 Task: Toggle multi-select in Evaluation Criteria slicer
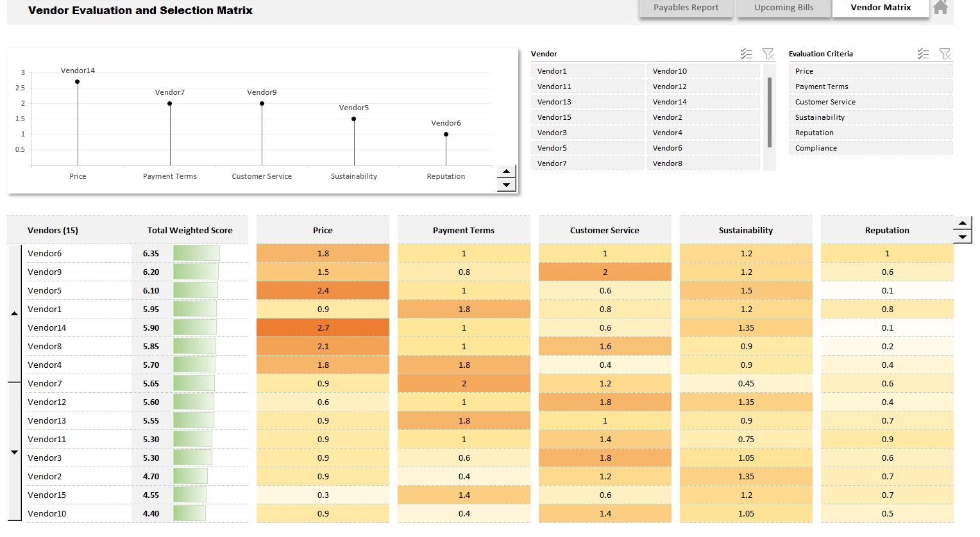pos(923,54)
